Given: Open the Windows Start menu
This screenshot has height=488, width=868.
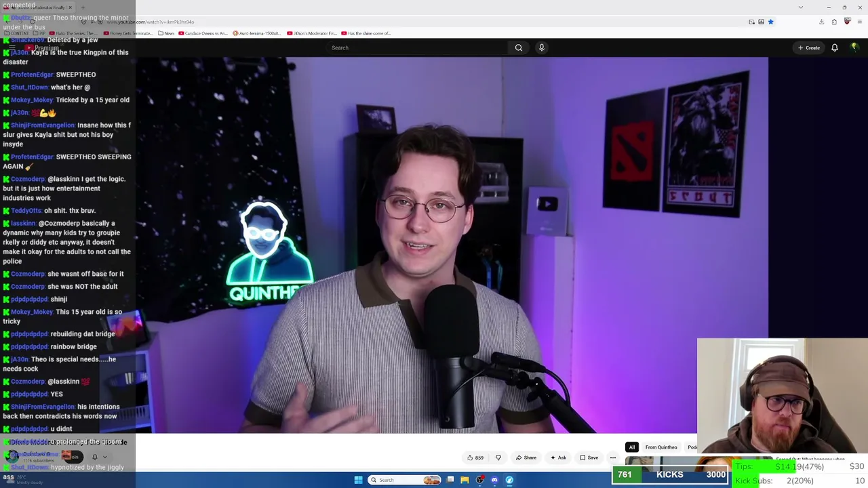Looking at the screenshot, I should pyautogui.click(x=358, y=480).
